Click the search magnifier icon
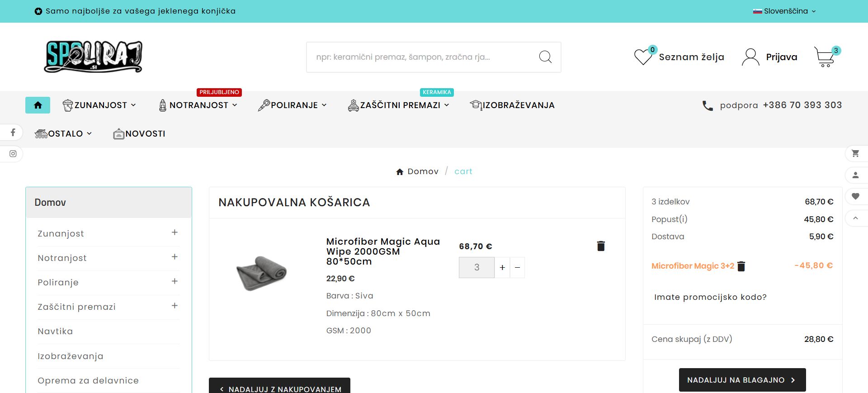The width and height of the screenshot is (868, 393). (545, 57)
